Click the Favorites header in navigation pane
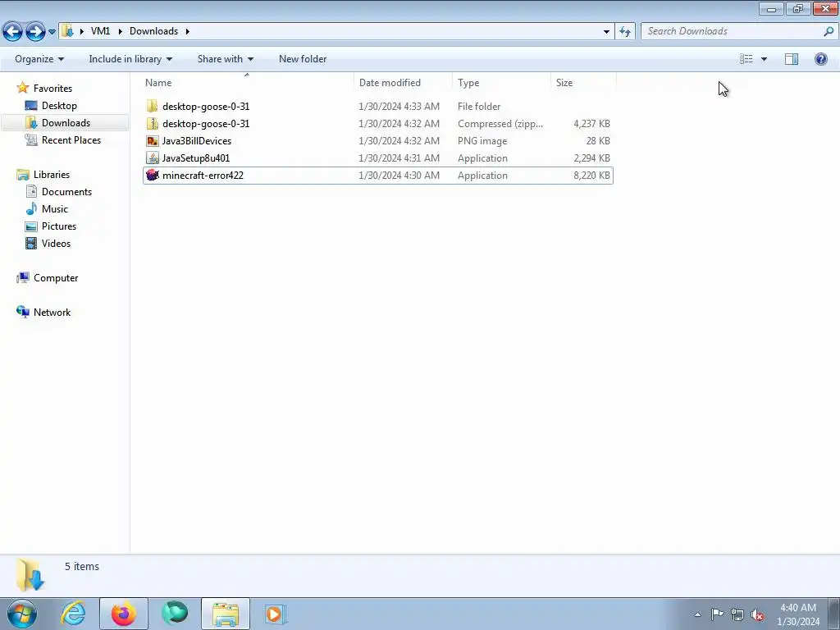 pyautogui.click(x=52, y=89)
